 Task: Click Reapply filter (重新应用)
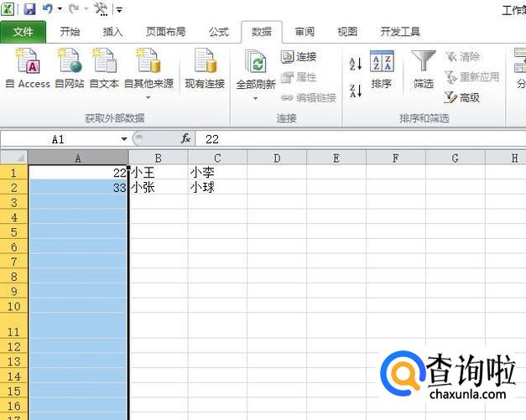471,77
